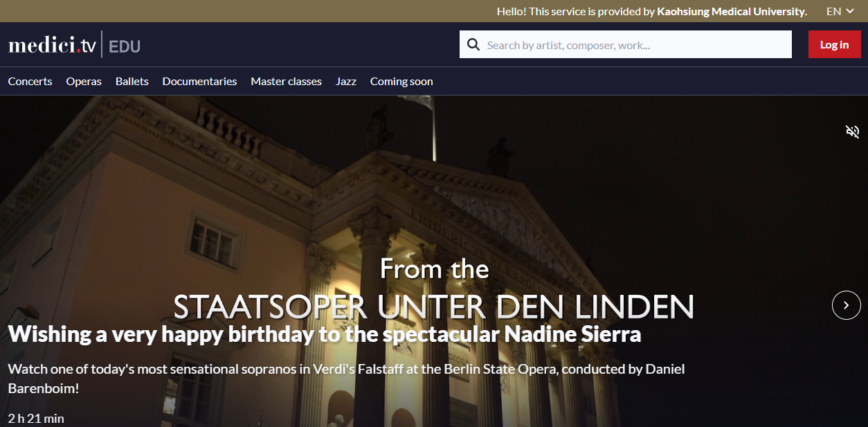Open the Nadine Sierra birthday headline
The image size is (868, 427).
[x=325, y=334]
